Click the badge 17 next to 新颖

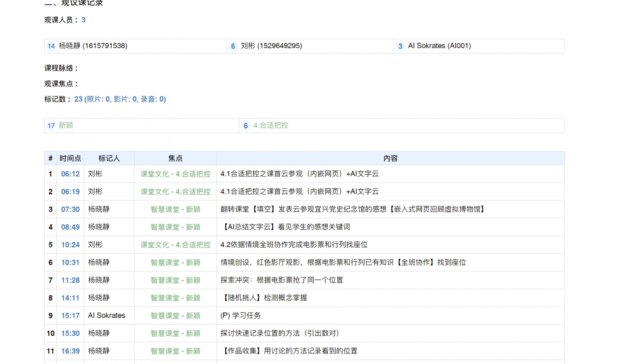pyautogui.click(x=51, y=126)
